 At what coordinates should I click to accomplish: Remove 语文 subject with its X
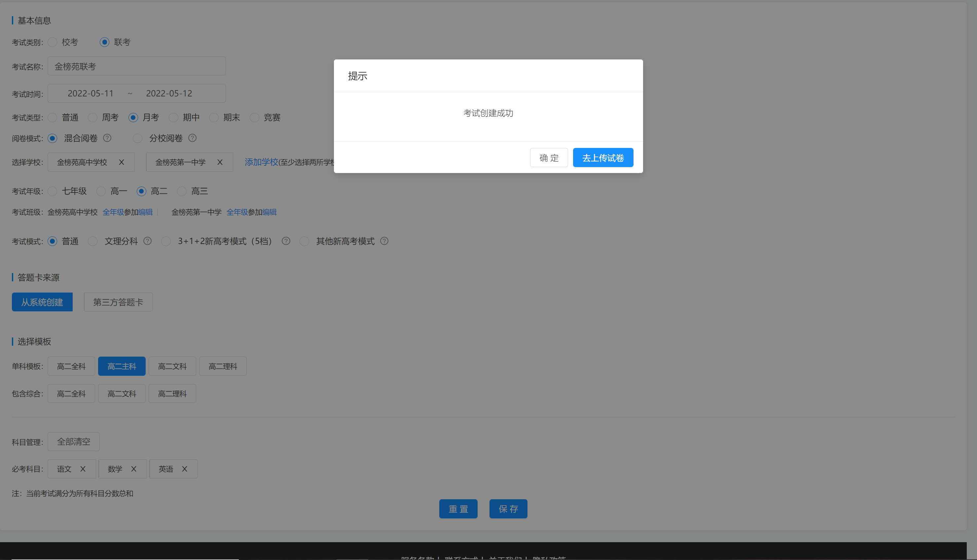tap(83, 469)
